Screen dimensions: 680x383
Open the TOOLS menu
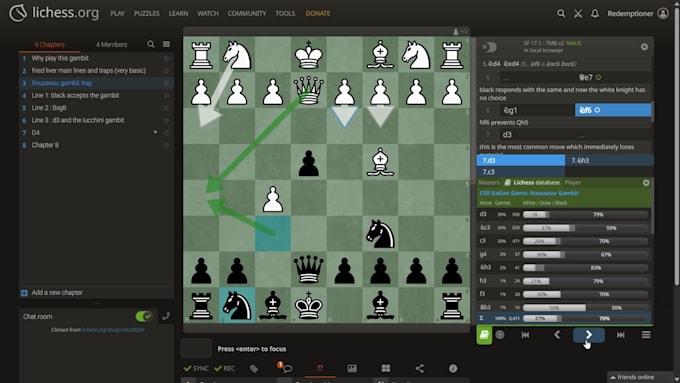285,13
